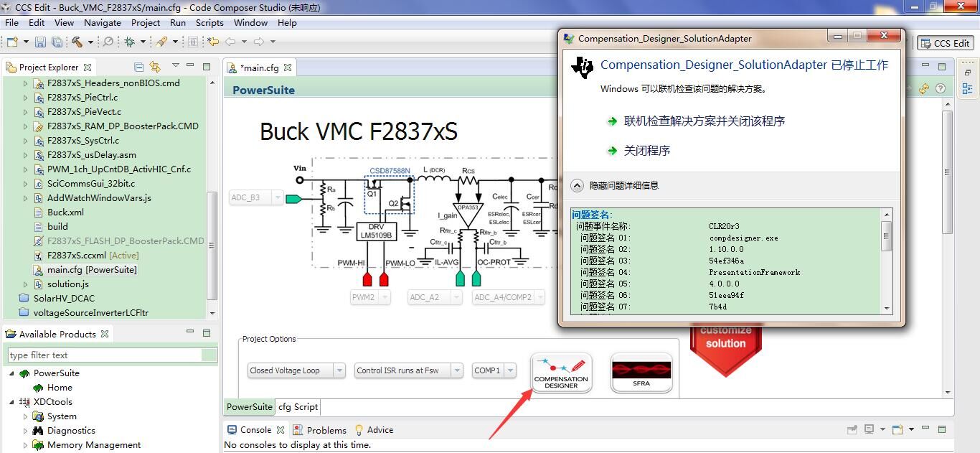This screenshot has height=453, width=980.
Task: Select Home under PowerSuite products
Action: coord(60,388)
